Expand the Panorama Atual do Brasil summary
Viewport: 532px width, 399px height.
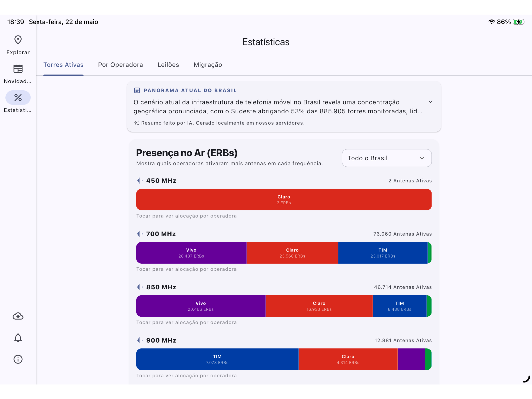431,102
